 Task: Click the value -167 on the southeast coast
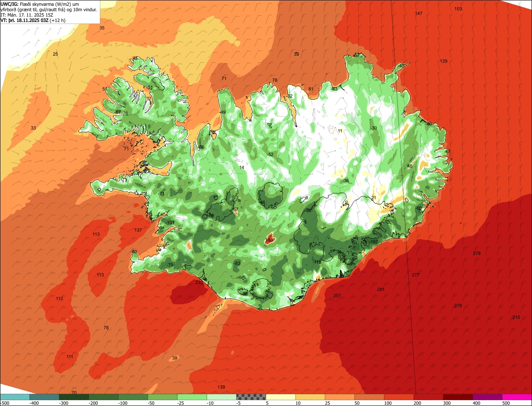[373, 242]
